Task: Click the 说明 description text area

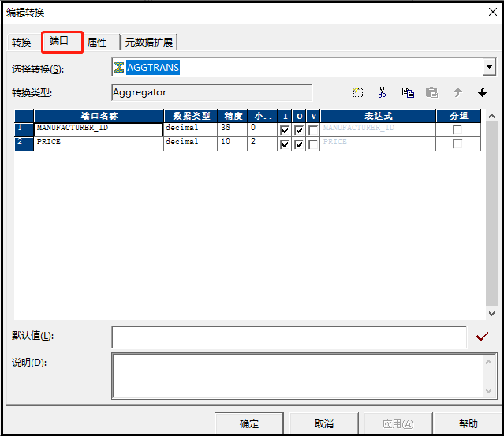Action: tap(297, 376)
